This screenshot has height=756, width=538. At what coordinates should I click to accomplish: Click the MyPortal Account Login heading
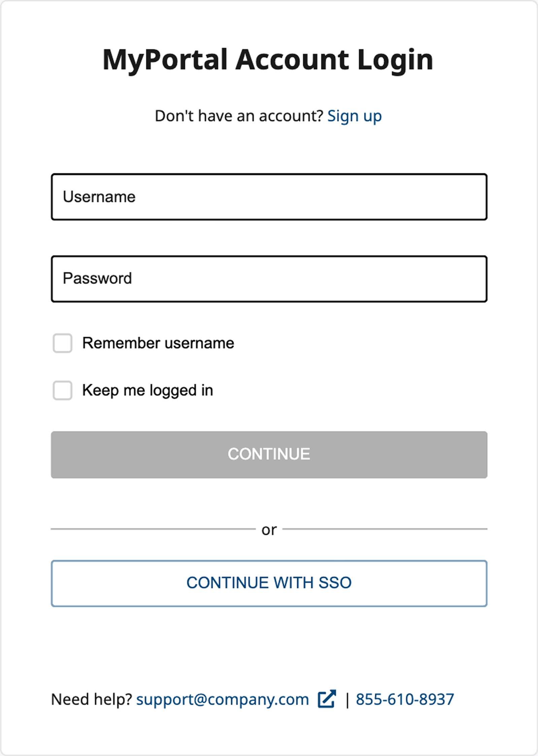(x=268, y=60)
